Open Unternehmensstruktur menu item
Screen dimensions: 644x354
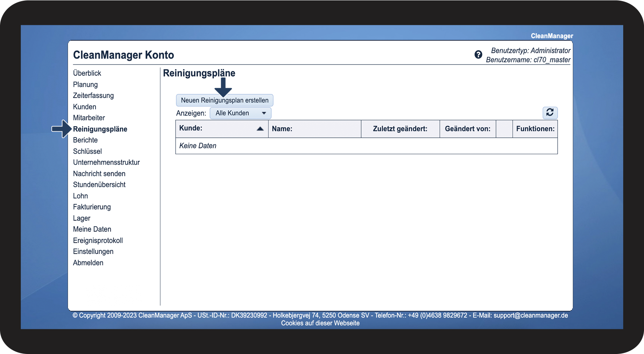[x=106, y=162]
